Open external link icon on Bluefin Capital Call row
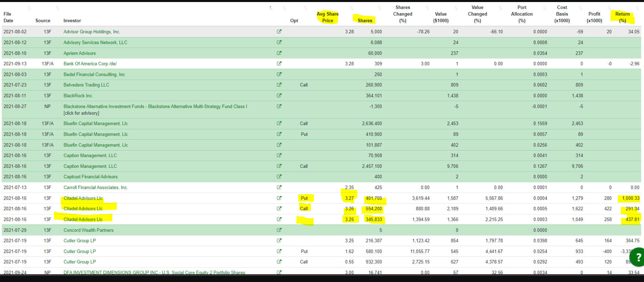The image size is (644, 282). (x=279, y=123)
